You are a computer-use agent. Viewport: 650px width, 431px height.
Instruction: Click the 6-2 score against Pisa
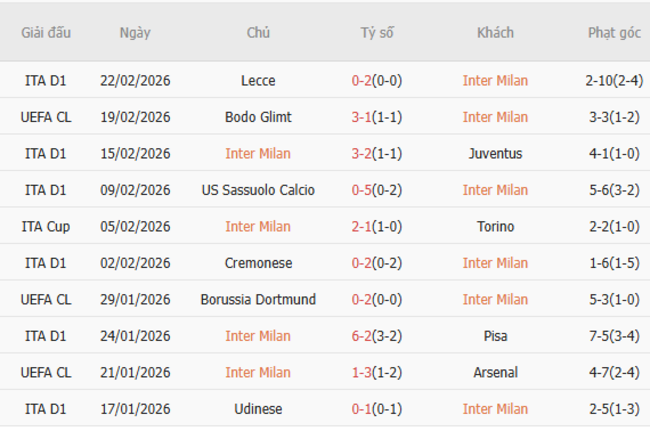pos(363,336)
